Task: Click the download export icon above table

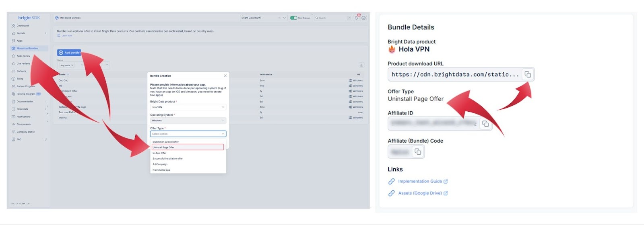Action: (x=361, y=65)
